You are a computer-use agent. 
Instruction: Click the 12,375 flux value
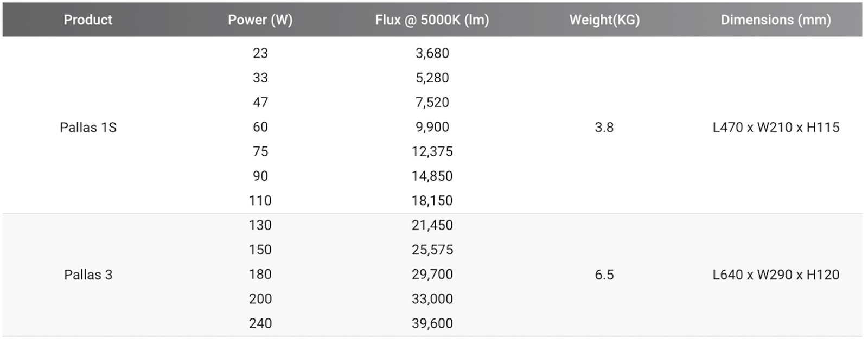[x=432, y=151]
